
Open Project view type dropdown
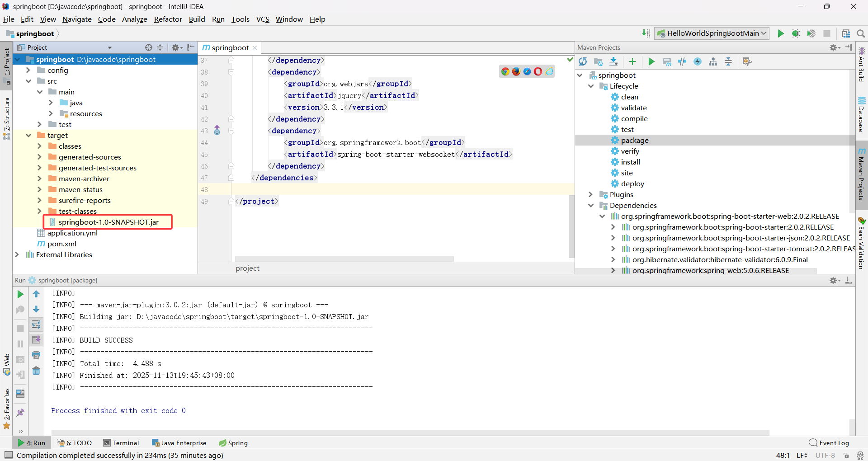click(x=109, y=47)
